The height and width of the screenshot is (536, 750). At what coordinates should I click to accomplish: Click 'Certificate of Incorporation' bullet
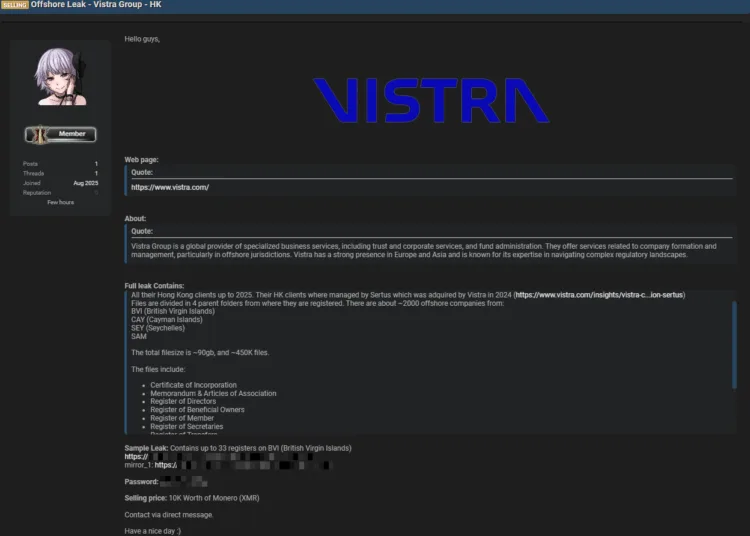[193, 385]
